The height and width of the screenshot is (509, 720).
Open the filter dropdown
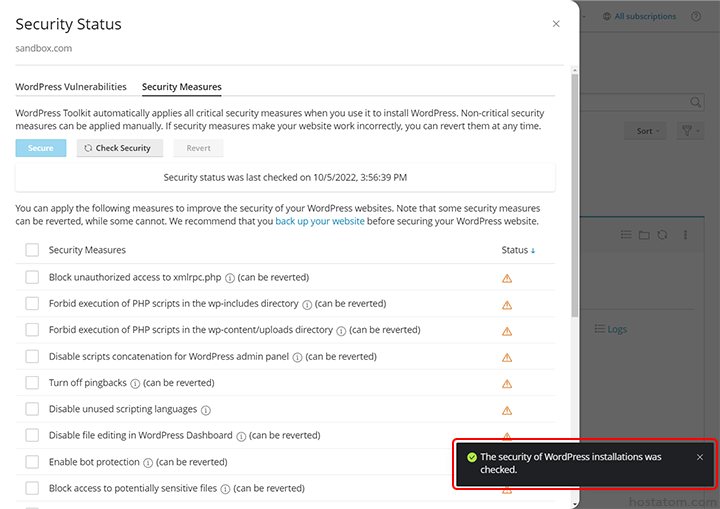coord(689,131)
